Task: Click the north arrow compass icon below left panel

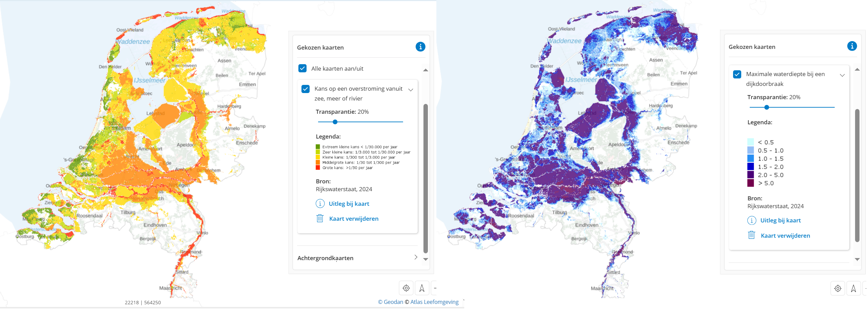Action: point(422,288)
